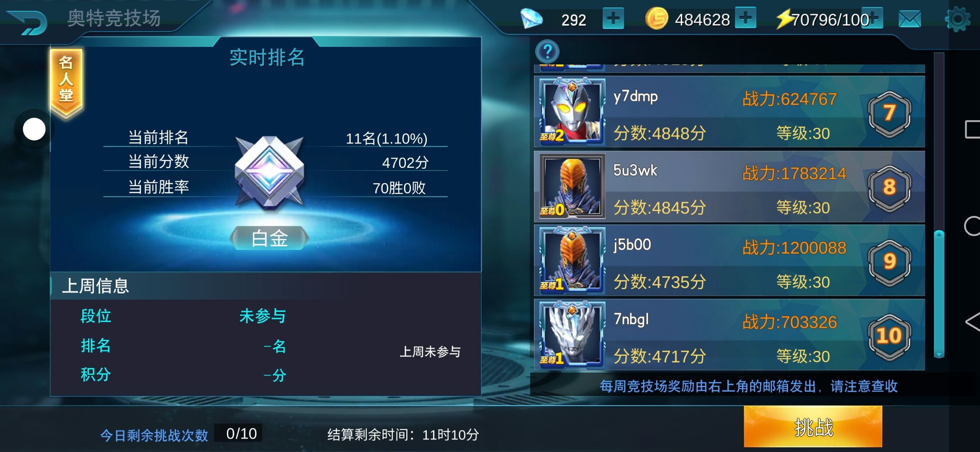
Task: Tap the back arrow beside 奥特竞技场
Action: 28,22
